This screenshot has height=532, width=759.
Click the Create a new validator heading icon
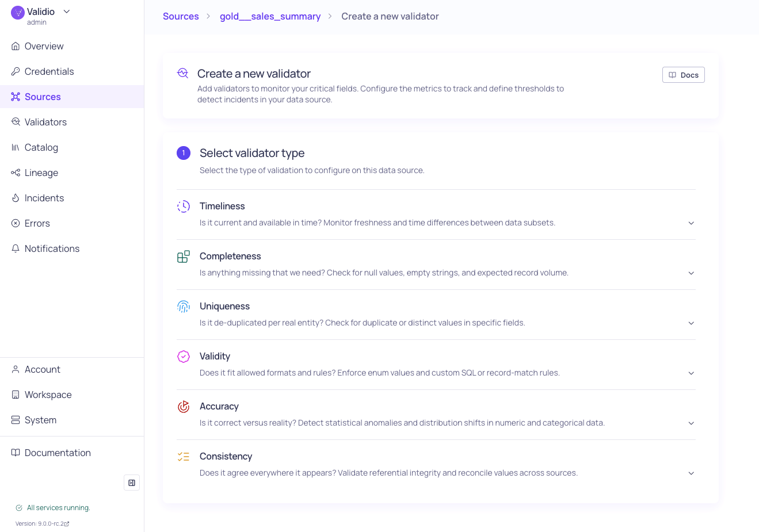click(183, 73)
